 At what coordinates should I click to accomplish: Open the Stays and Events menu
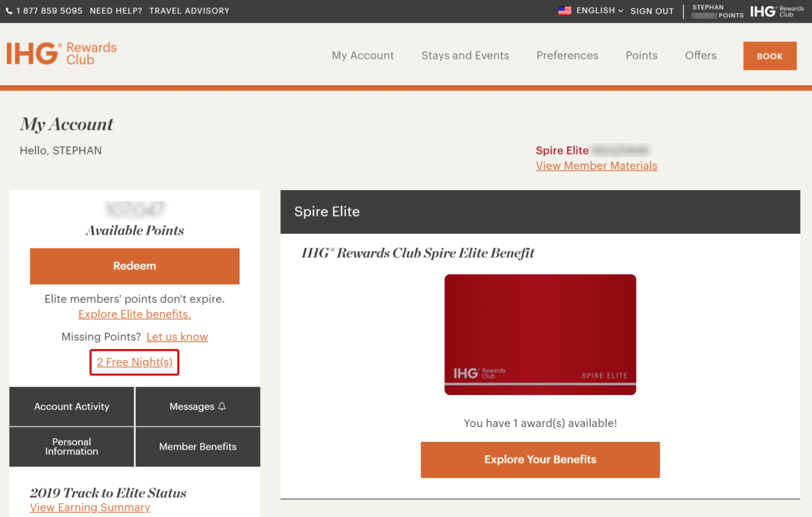coord(465,55)
